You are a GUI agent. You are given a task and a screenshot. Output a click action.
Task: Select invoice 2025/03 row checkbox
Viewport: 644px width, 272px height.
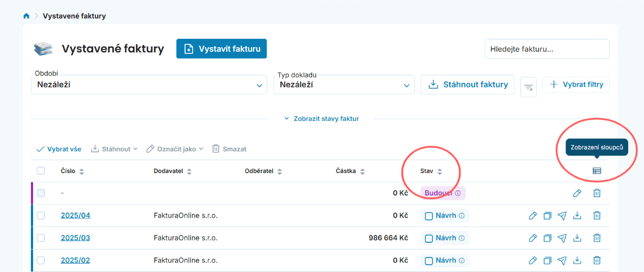[40, 238]
